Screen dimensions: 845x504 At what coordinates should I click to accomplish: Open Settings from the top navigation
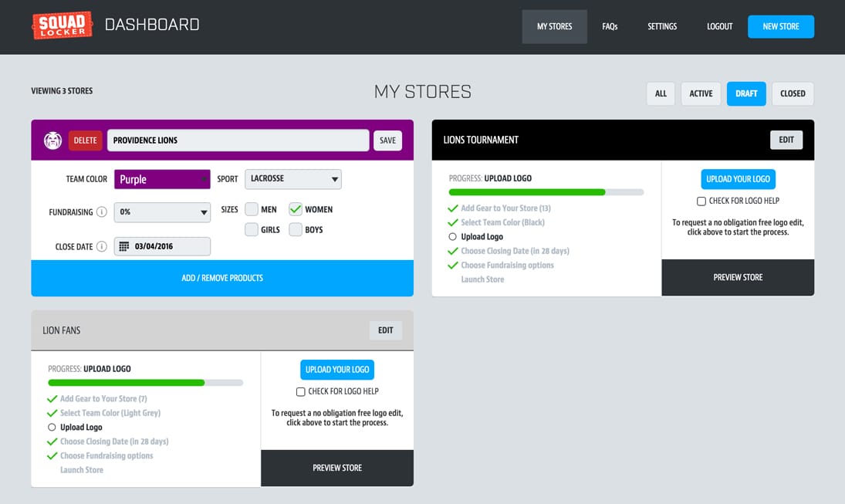(x=662, y=26)
